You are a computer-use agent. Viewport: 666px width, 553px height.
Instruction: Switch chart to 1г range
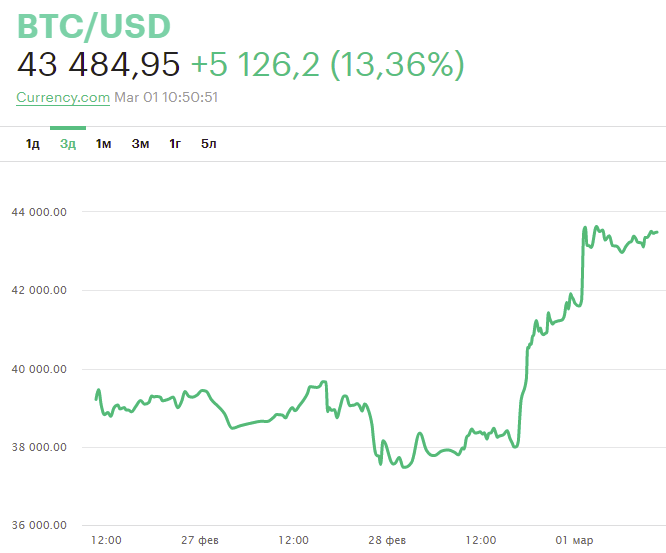click(175, 144)
